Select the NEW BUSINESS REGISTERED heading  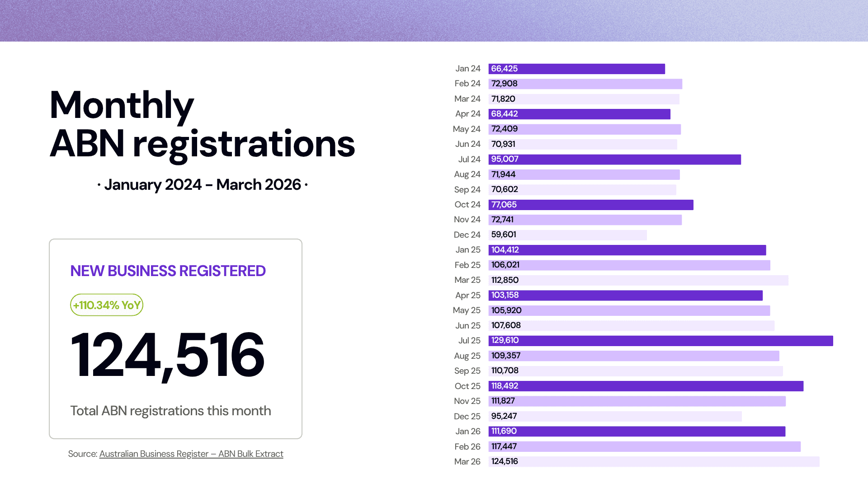[168, 271]
